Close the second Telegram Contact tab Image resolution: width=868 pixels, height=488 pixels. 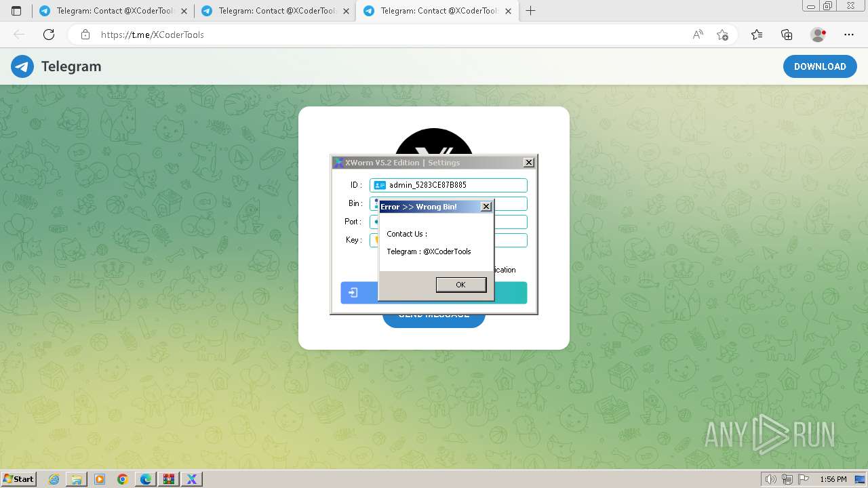tap(346, 11)
